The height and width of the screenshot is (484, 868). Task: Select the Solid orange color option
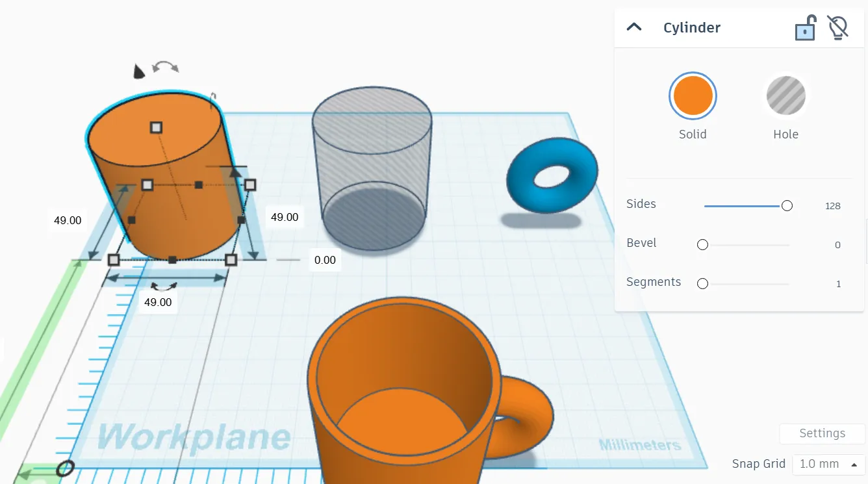point(693,96)
